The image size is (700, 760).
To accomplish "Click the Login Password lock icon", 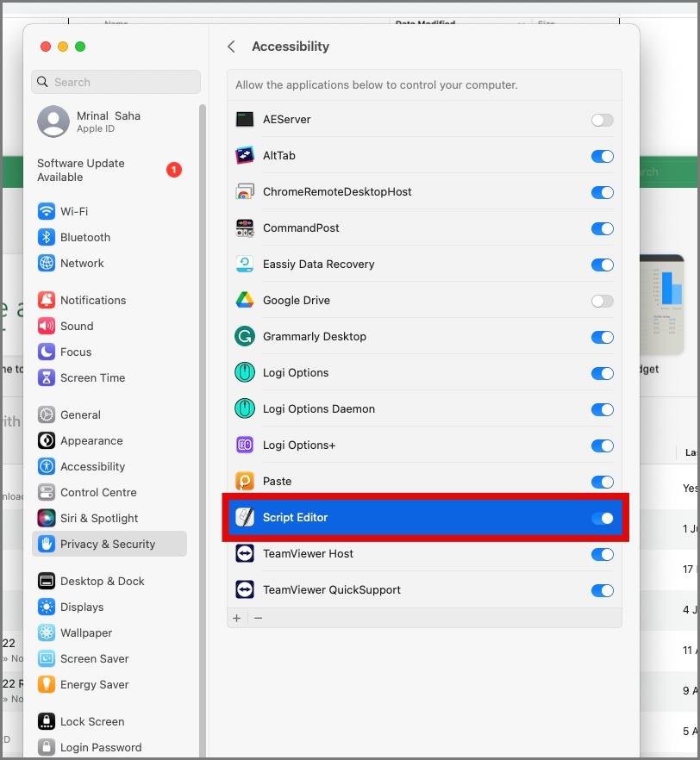I will coord(46,747).
